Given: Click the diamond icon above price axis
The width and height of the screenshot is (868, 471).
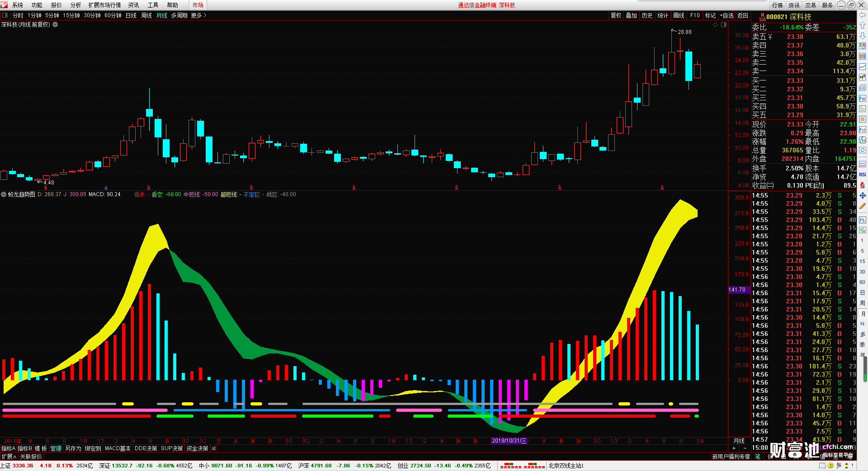Looking at the screenshot, I should point(715,25).
